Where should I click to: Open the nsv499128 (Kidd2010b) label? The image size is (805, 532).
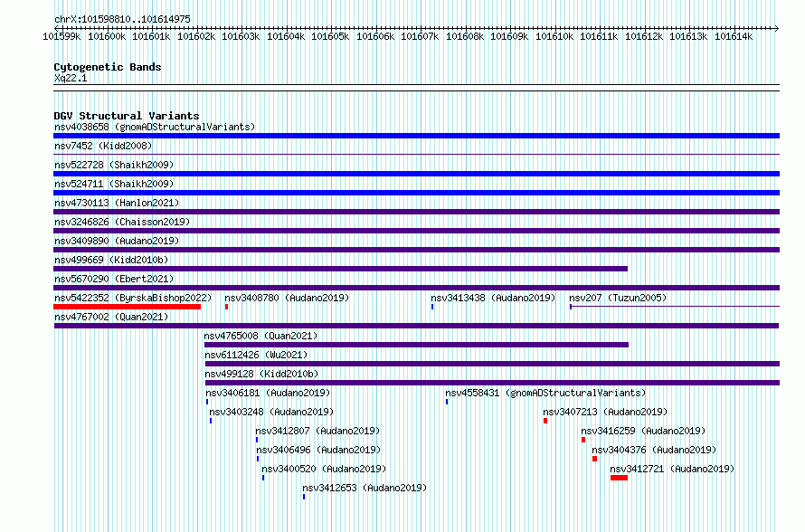(261, 374)
